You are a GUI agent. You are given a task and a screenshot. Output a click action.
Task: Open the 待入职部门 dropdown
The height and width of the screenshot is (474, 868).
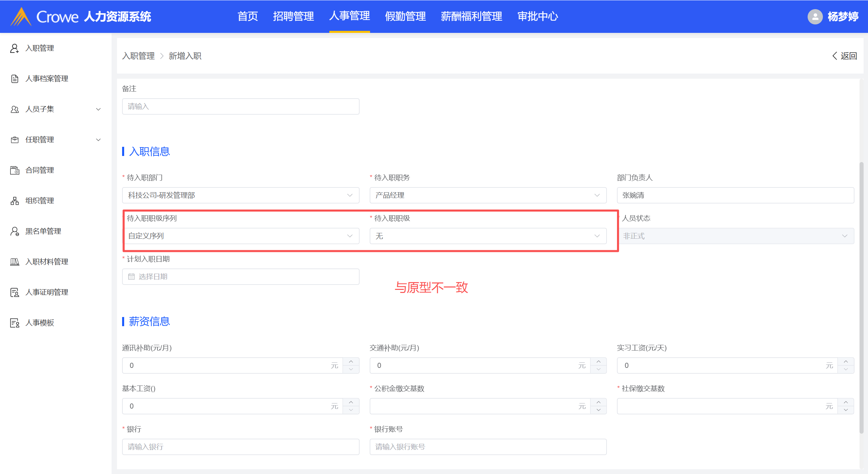click(x=240, y=195)
